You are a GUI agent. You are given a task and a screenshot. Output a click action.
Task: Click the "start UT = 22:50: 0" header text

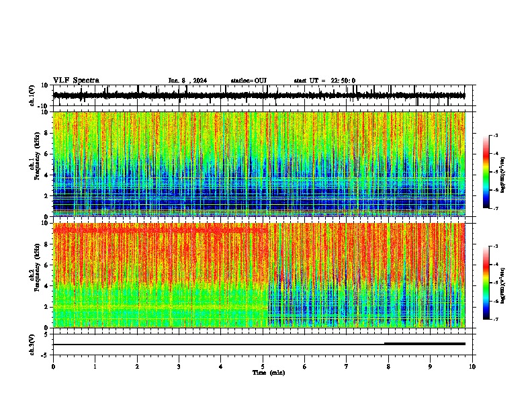324,81
